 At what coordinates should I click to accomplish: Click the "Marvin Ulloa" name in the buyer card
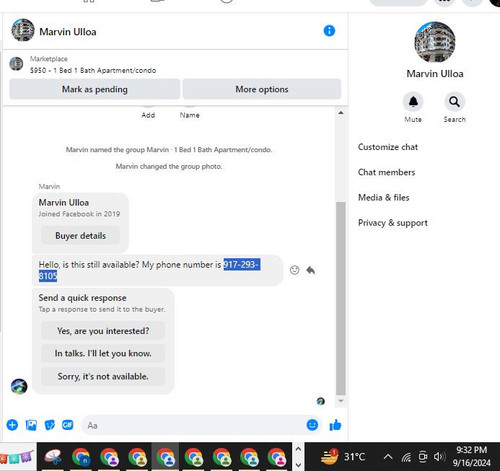(x=64, y=202)
